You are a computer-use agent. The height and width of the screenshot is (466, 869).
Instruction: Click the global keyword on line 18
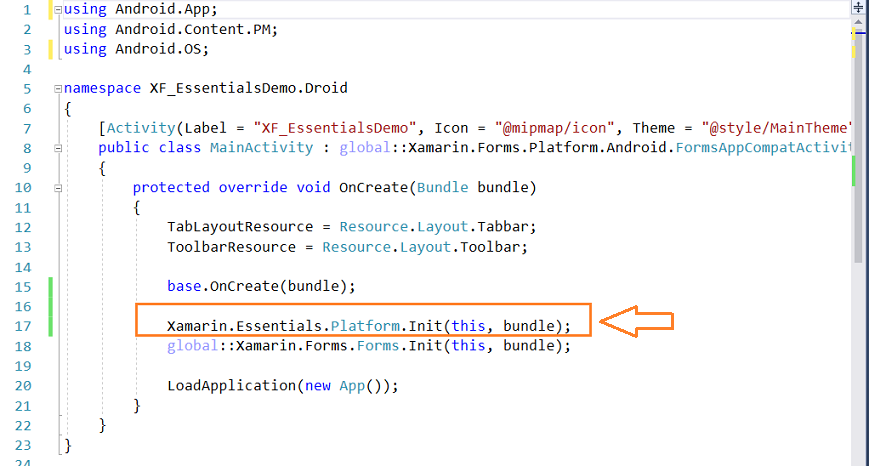(192, 346)
